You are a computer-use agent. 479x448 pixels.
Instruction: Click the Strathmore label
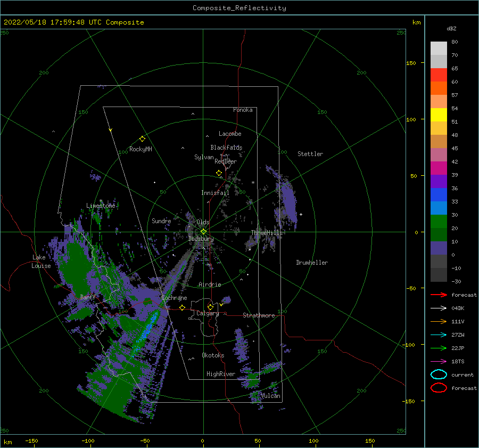click(x=259, y=315)
